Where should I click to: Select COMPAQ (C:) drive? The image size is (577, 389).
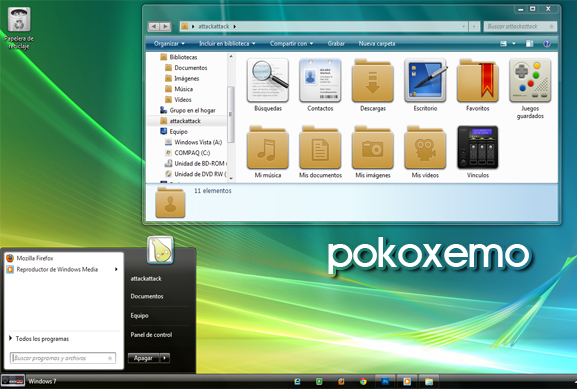point(192,153)
